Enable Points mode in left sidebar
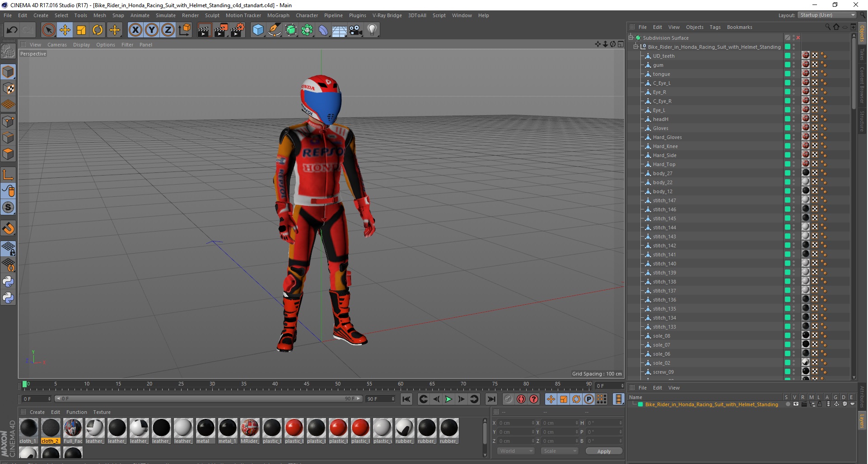Image resolution: width=868 pixels, height=464 pixels. [8, 121]
